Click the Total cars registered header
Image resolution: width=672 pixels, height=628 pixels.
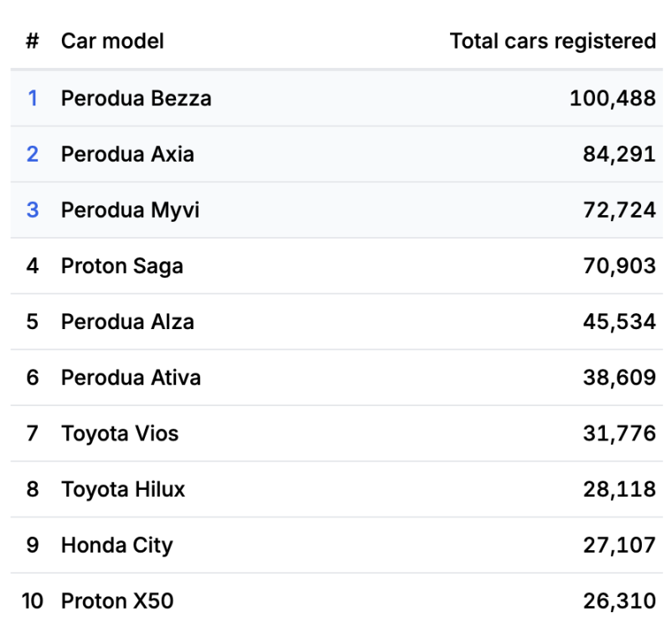point(552,41)
